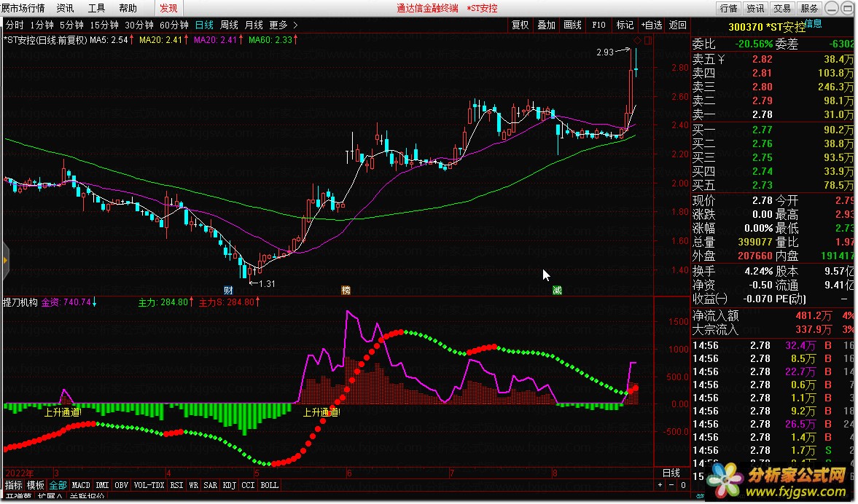The height and width of the screenshot is (504, 858).
Task: Click the 资讯 button at top right
Action: click(x=755, y=8)
